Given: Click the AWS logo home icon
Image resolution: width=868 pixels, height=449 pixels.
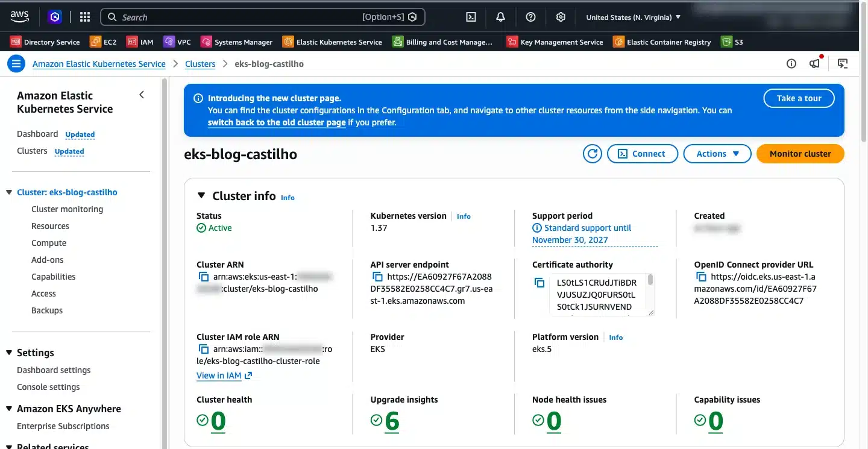Looking at the screenshot, I should 19,17.
